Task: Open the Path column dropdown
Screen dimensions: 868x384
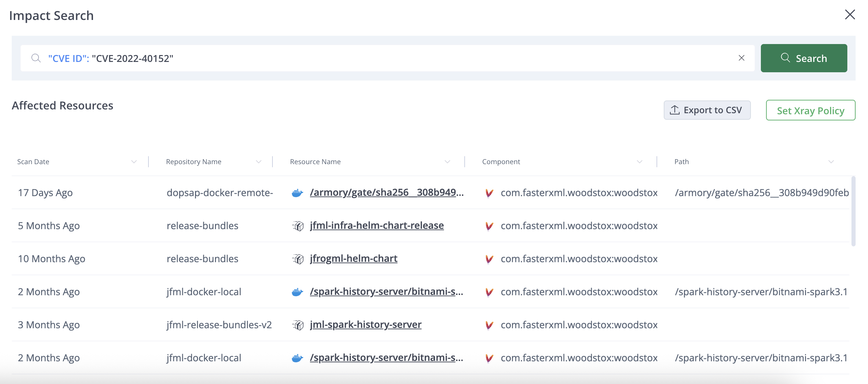Action: click(x=831, y=162)
